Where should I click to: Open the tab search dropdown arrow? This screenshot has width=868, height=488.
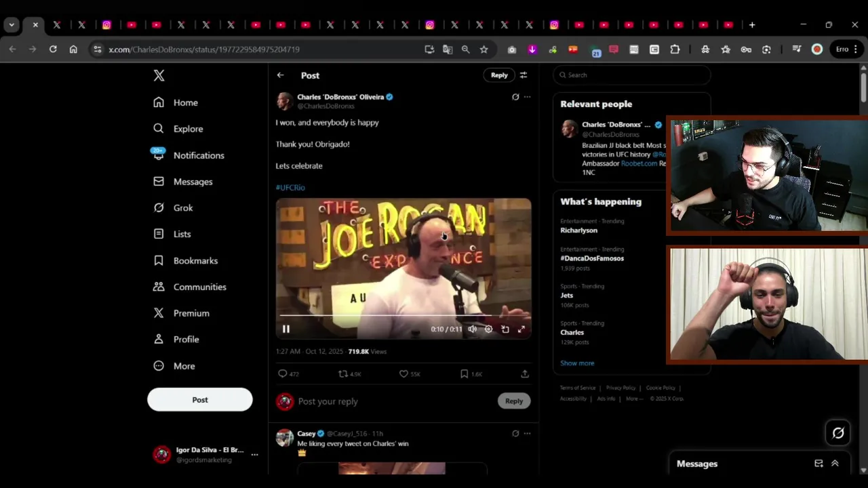(x=12, y=25)
